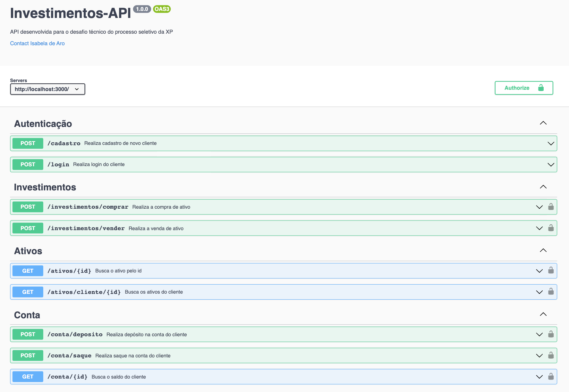Click the lock icon on /investimentos/comprar

coord(551,207)
